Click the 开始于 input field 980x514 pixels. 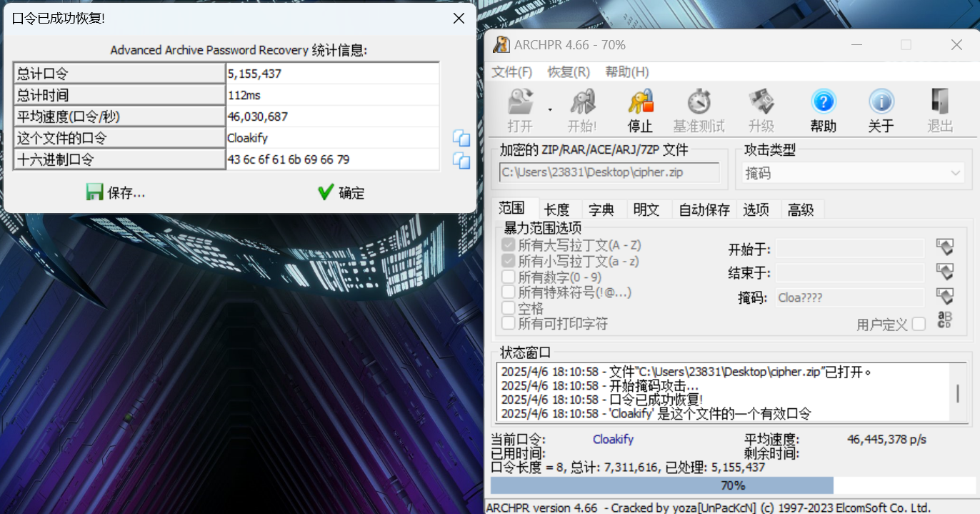pyautogui.click(x=851, y=249)
